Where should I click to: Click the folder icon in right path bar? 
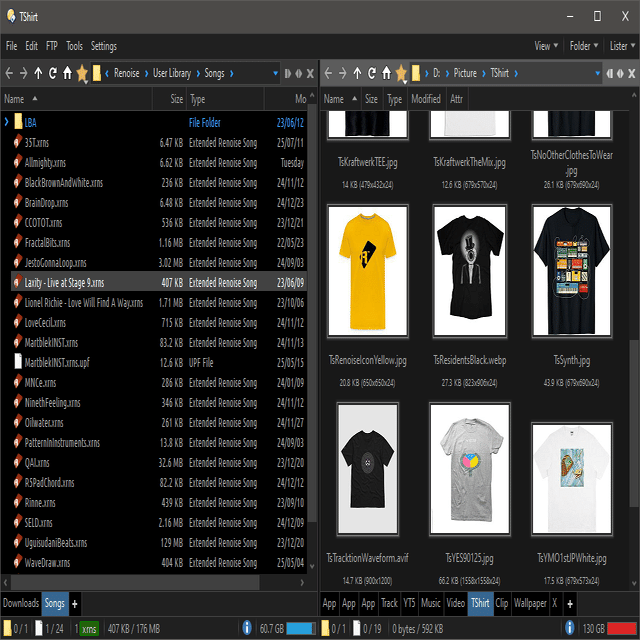tap(416, 73)
